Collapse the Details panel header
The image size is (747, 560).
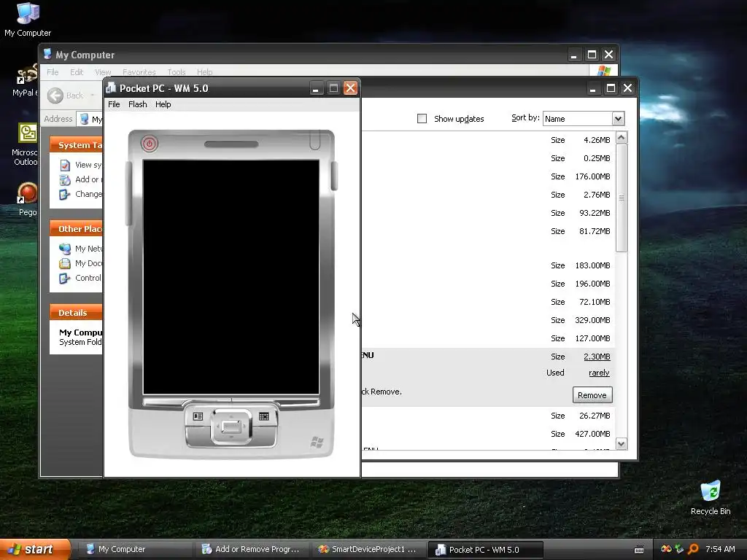click(76, 312)
